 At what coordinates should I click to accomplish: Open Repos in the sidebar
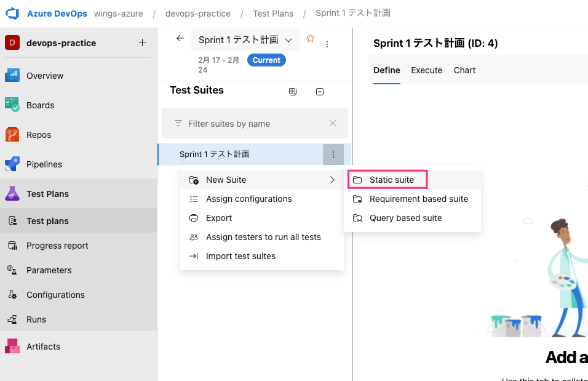39,135
